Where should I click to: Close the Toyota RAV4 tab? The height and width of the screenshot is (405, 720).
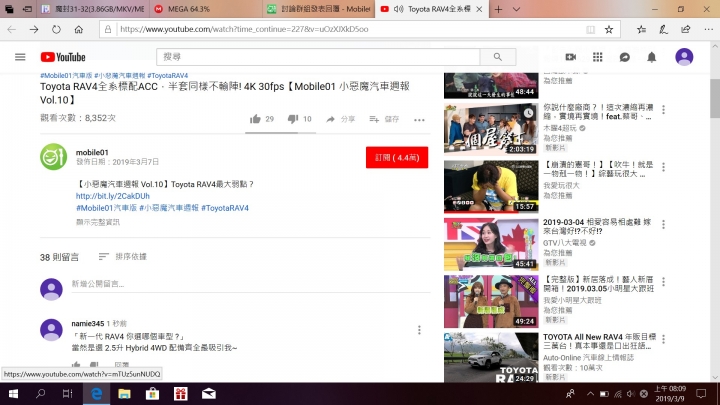pyautogui.click(x=479, y=9)
